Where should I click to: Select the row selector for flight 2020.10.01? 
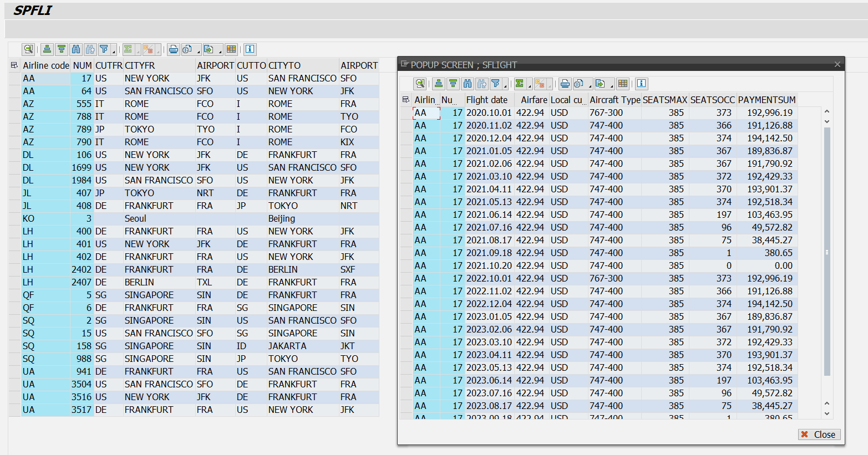click(x=406, y=113)
